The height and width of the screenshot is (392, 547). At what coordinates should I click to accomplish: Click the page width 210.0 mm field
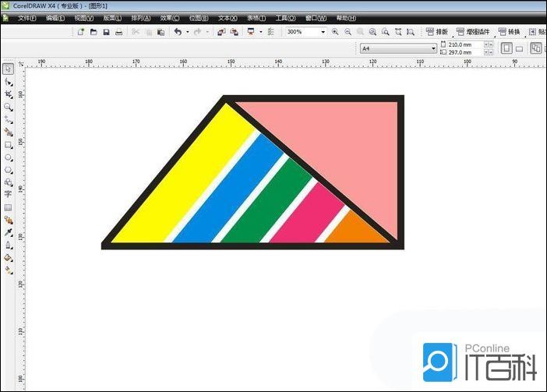tap(464, 44)
